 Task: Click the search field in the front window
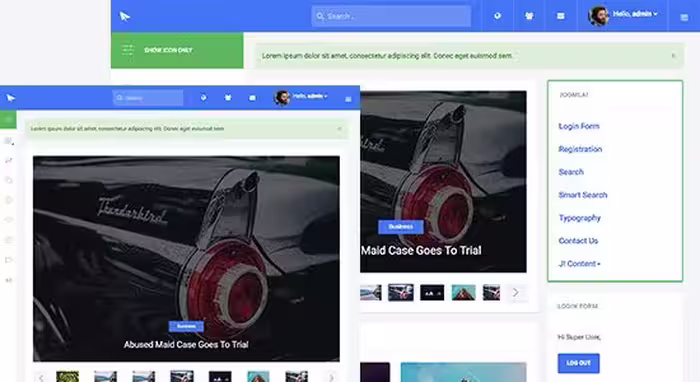(x=148, y=98)
